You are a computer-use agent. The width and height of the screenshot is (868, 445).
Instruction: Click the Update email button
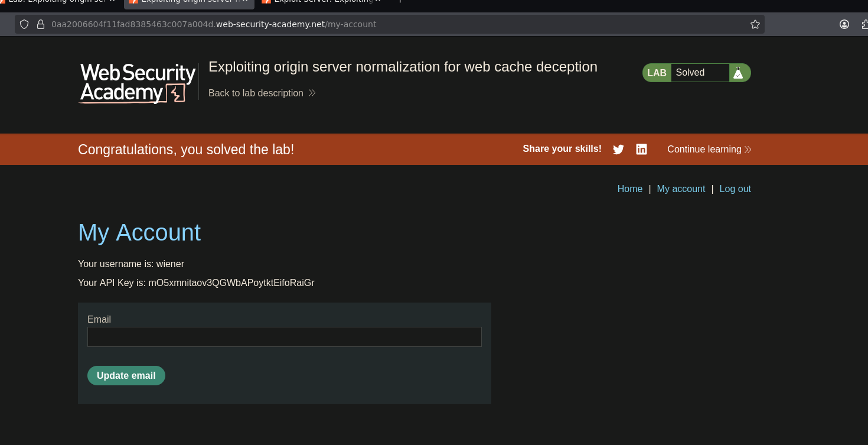pyautogui.click(x=126, y=376)
